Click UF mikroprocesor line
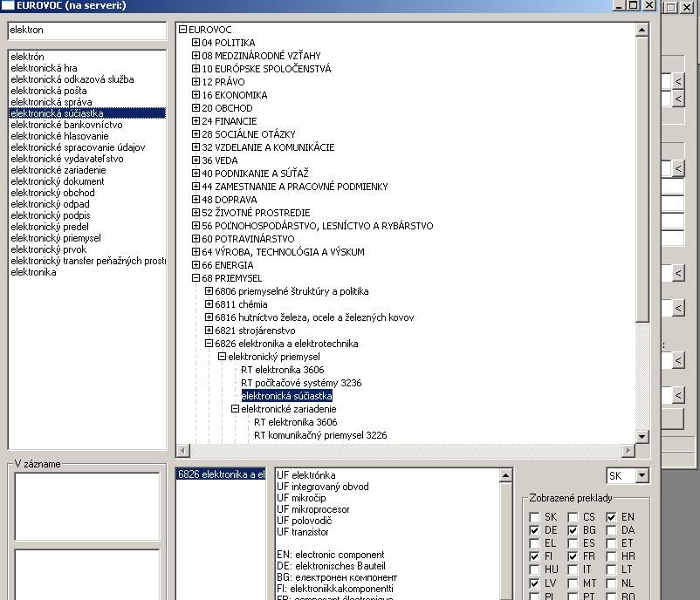This screenshot has height=600, width=700. pyautogui.click(x=313, y=509)
